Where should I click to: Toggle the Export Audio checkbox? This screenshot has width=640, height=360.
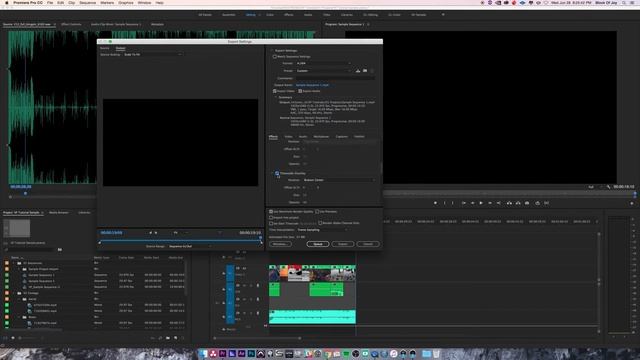(x=300, y=91)
